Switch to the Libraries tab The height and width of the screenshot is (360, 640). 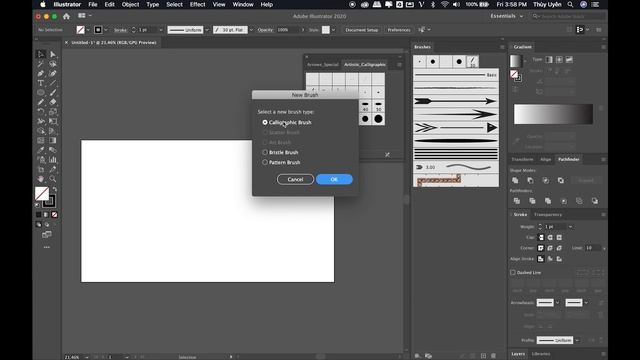pos(541,354)
